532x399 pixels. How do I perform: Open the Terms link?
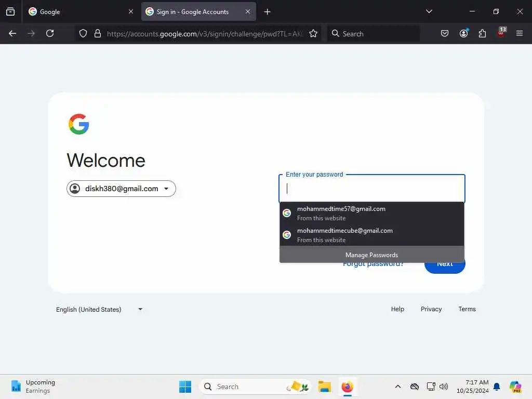click(467, 309)
